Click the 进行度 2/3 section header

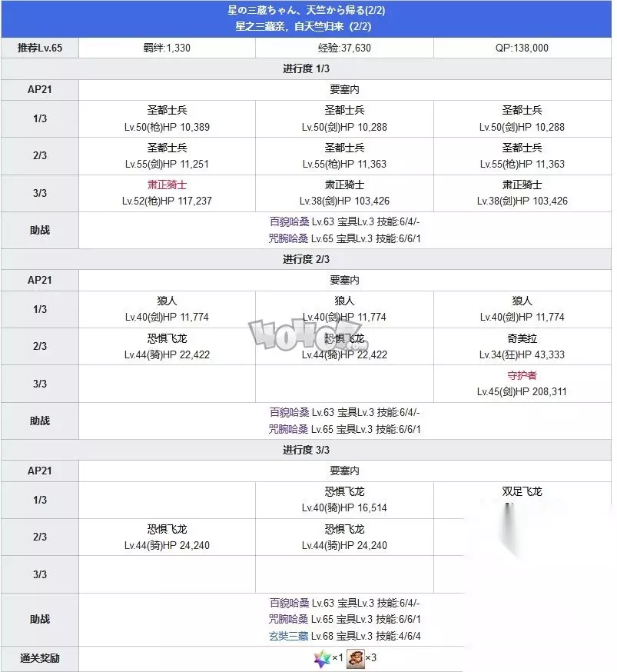[x=307, y=260]
